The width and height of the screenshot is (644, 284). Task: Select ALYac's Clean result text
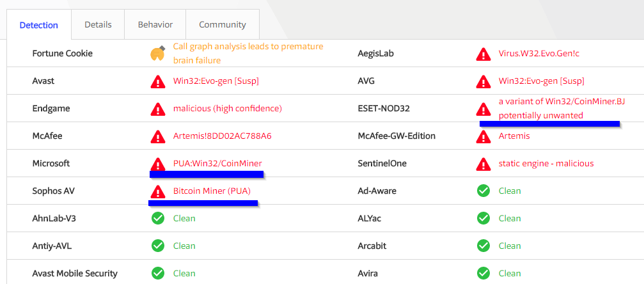point(510,219)
